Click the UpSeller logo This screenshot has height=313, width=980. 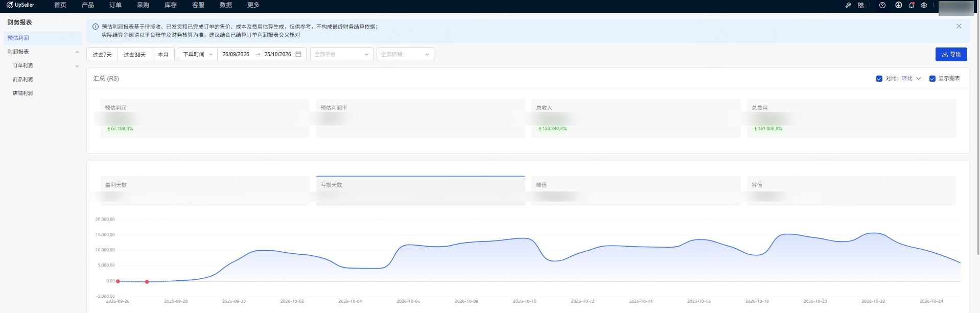(x=20, y=5)
